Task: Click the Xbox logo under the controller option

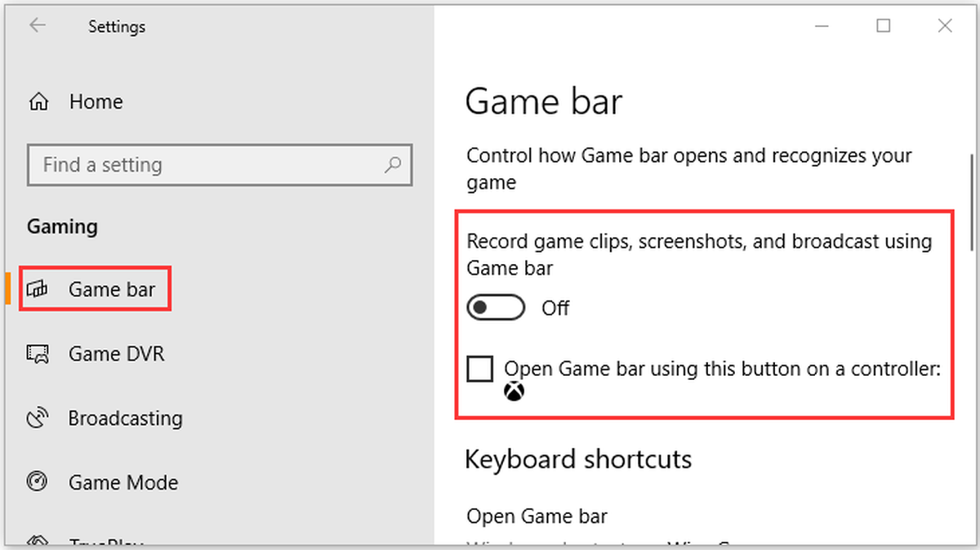Action: point(514,392)
